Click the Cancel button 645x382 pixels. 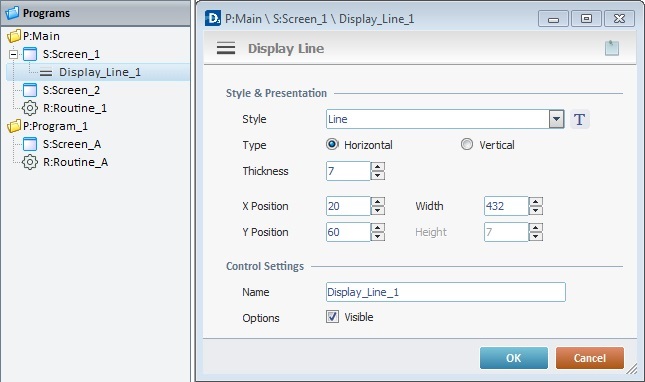click(x=589, y=358)
